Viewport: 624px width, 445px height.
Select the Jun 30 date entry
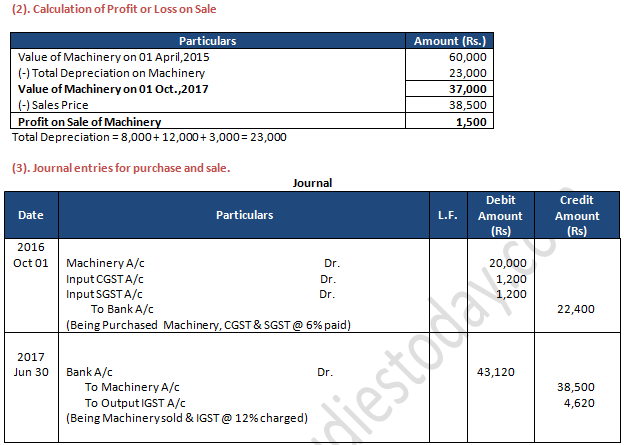tap(31, 371)
